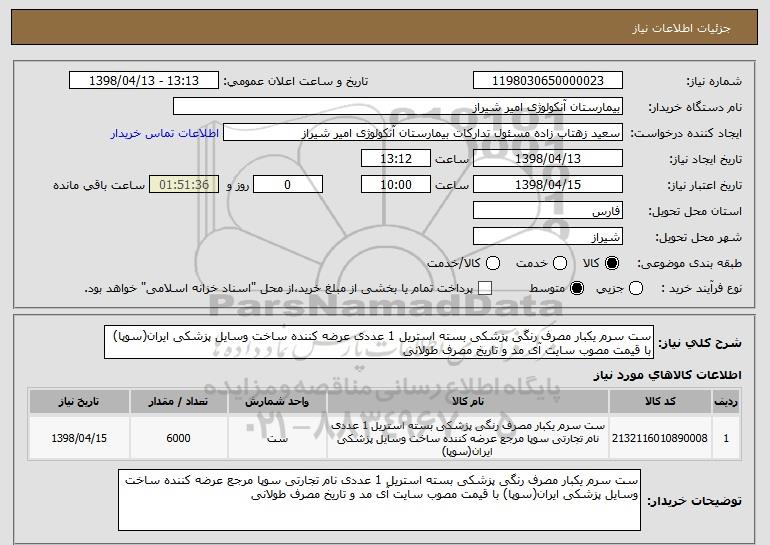The height and width of the screenshot is (545, 770).
Task: Click the row number cell 1
Action: (726, 438)
